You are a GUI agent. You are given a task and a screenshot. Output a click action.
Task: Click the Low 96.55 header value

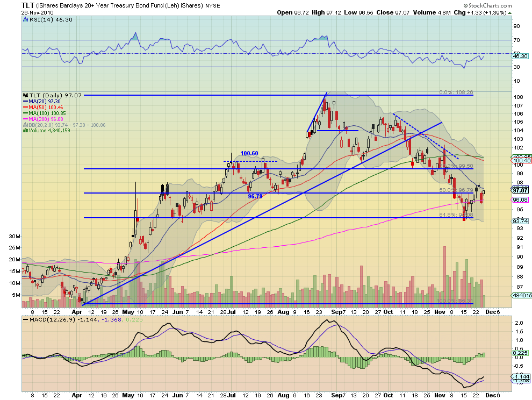click(358, 12)
